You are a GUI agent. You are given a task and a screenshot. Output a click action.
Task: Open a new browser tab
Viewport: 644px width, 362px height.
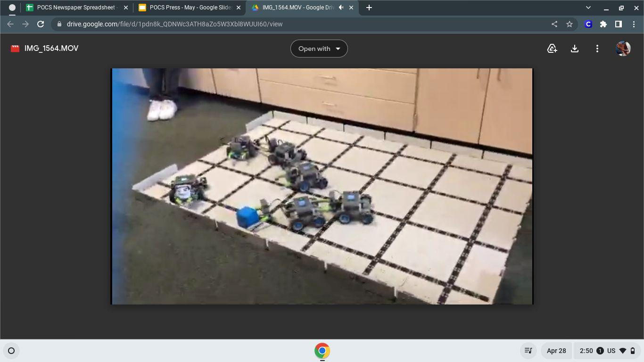pos(369,8)
